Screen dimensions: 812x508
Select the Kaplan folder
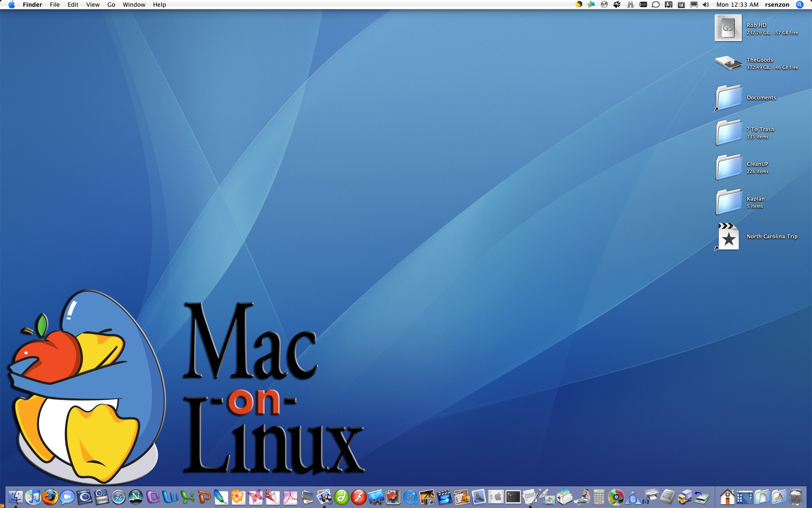(728, 202)
